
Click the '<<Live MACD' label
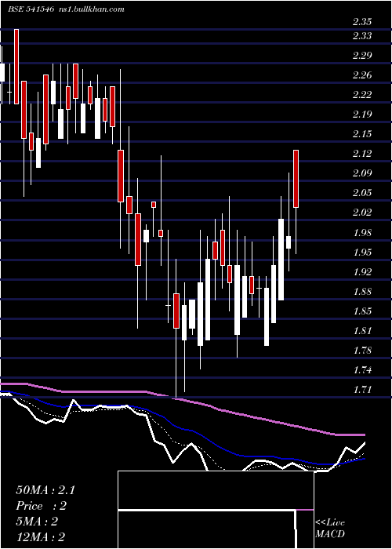tap(330, 529)
